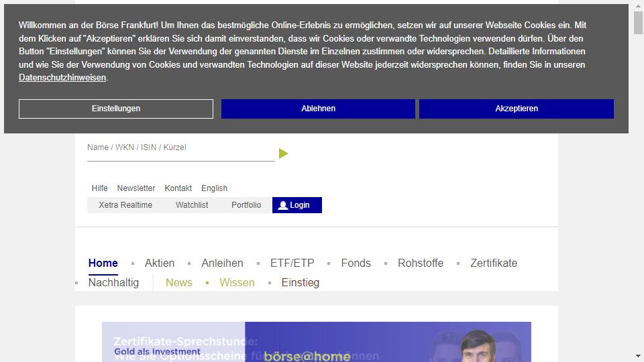The height and width of the screenshot is (362, 644).
Task: Open the Portfolio
Action: [x=246, y=205]
